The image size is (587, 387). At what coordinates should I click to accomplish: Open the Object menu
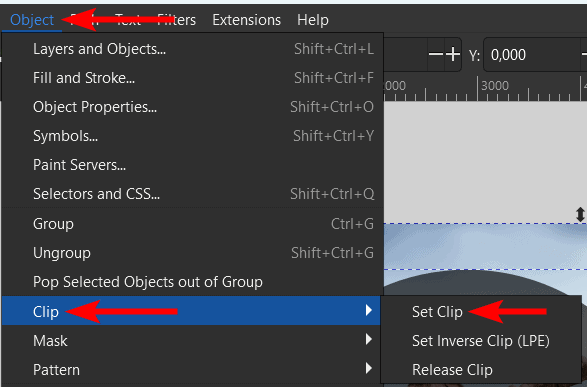32,20
